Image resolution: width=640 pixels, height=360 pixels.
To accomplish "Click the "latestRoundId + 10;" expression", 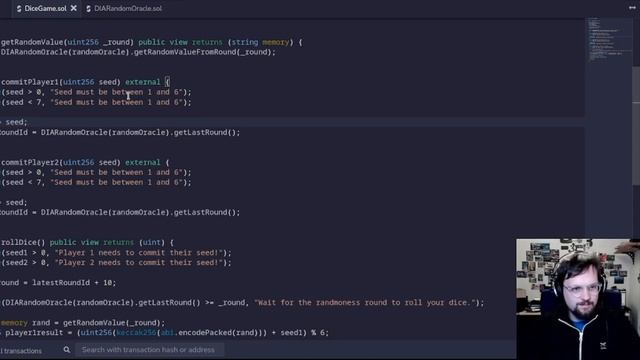I will click(74, 283).
